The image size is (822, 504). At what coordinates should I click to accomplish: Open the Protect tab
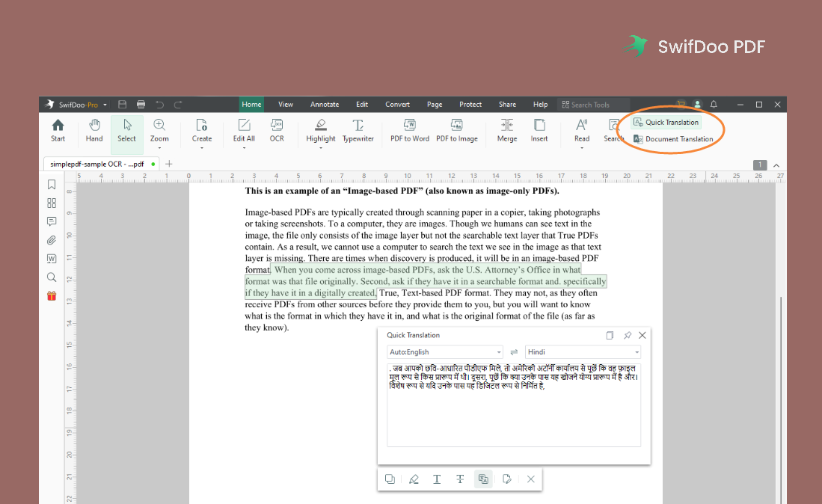pos(470,104)
